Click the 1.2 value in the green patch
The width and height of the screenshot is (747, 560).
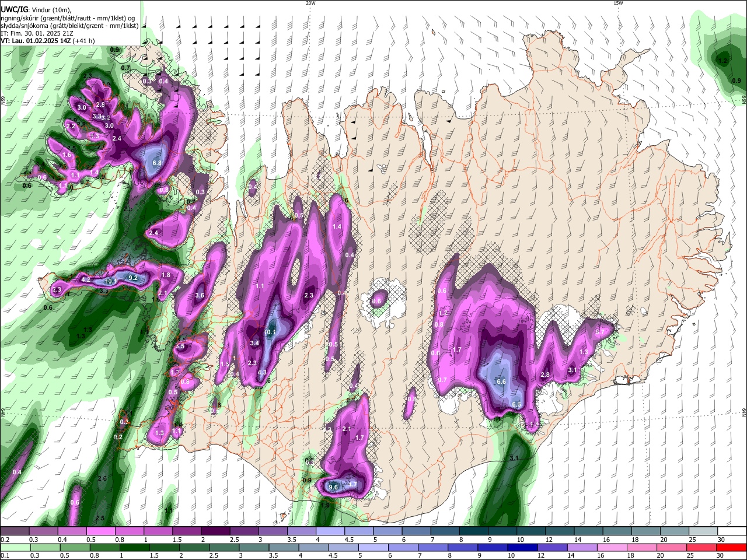(722, 61)
